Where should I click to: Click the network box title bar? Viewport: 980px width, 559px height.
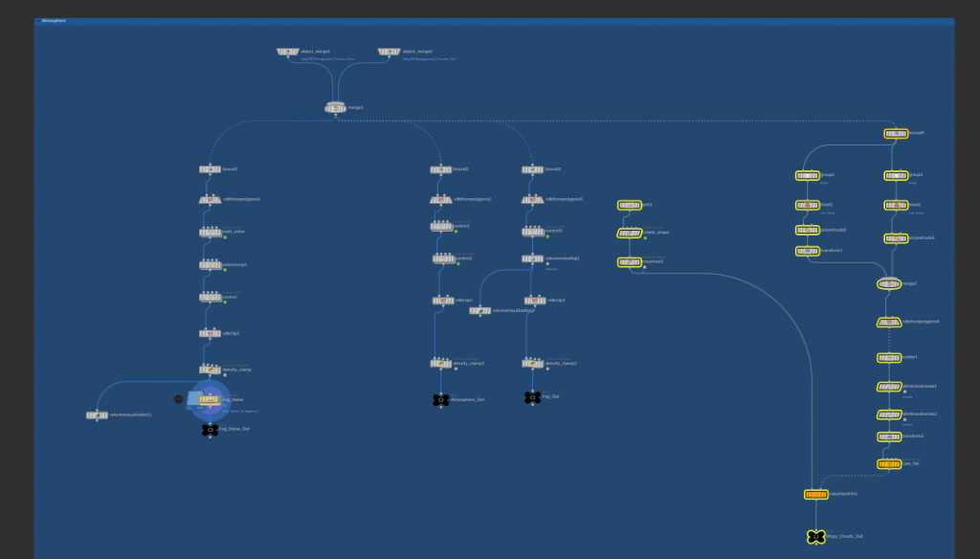[494, 20]
